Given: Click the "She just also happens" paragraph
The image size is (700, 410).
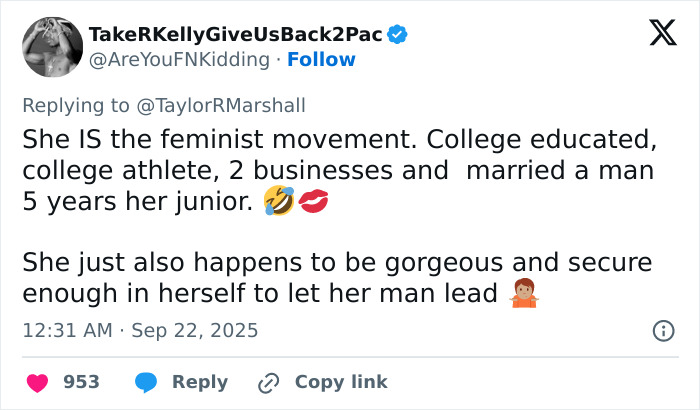Looking at the screenshot, I should click(x=336, y=278).
